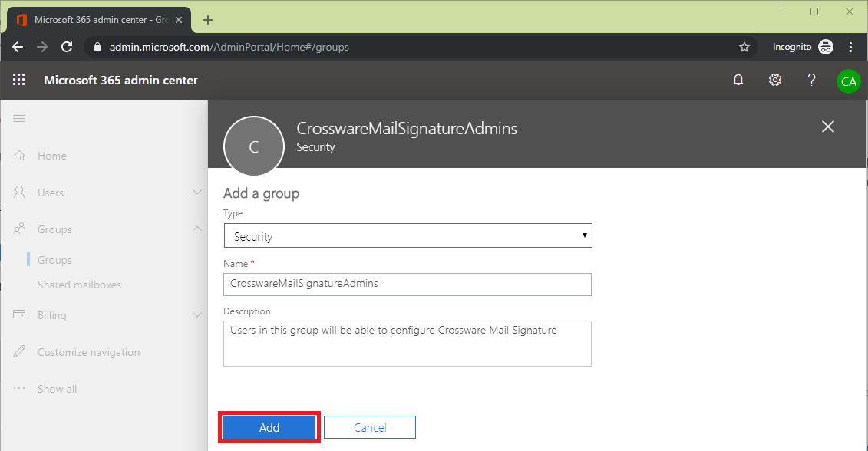The image size is (868, 451).
Task: Click the group avatar circle with C
Action: (x=254, y=146)
